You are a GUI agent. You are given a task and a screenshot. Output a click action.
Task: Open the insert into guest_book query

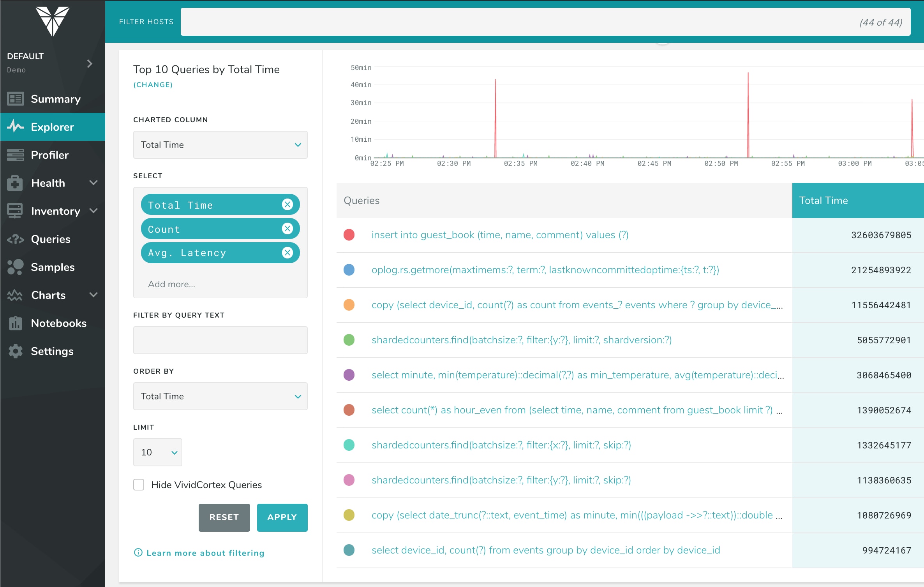(500, 235)
